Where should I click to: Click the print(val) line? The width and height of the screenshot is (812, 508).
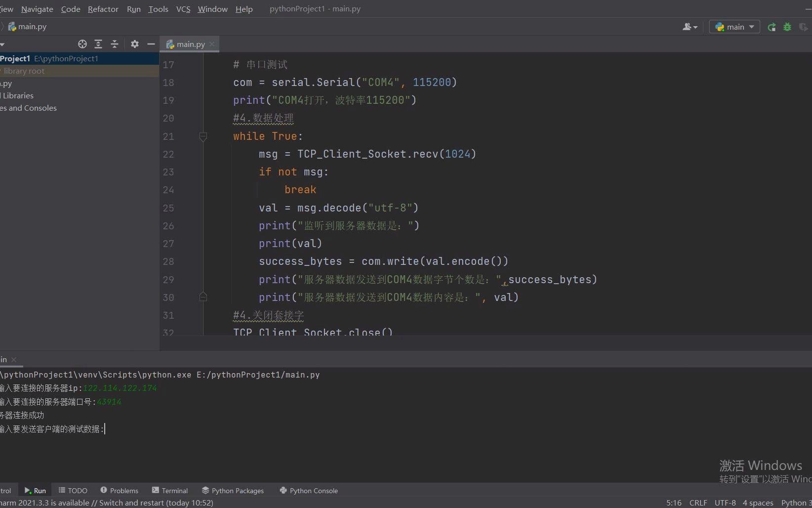click(290, 244)
